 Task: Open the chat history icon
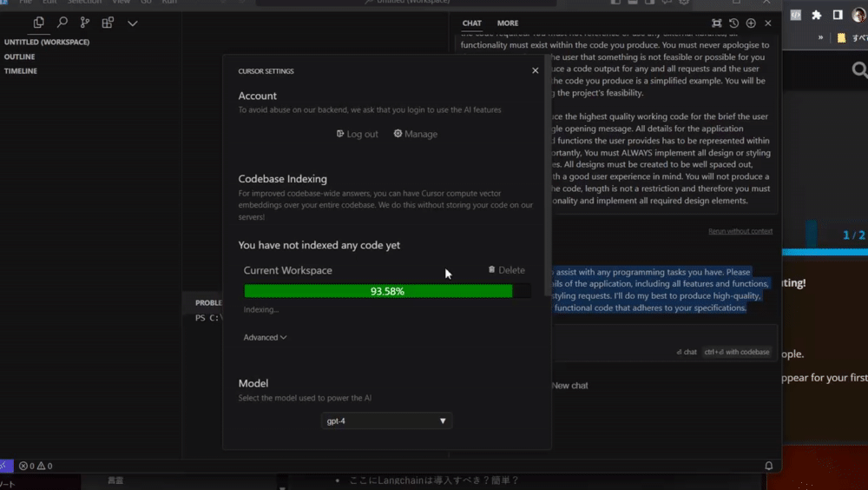point(733,23)
